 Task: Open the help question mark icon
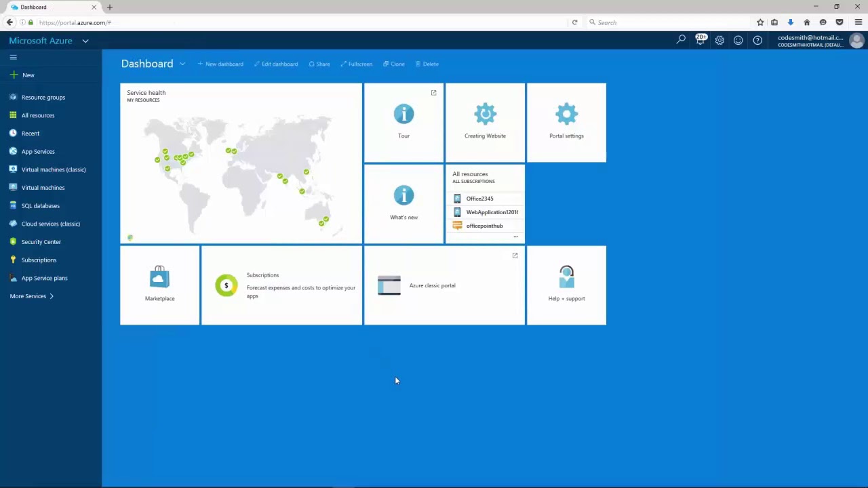[x=757, y=40]
